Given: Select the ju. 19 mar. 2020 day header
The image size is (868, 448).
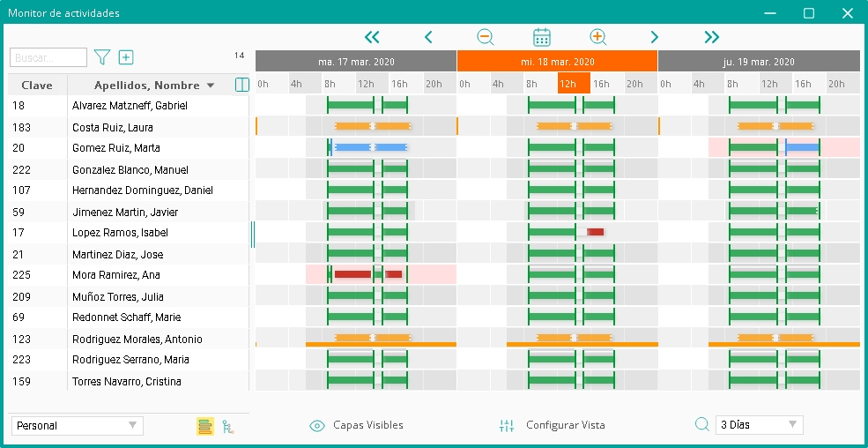Looking at the screenshot, I should [759, 62].
